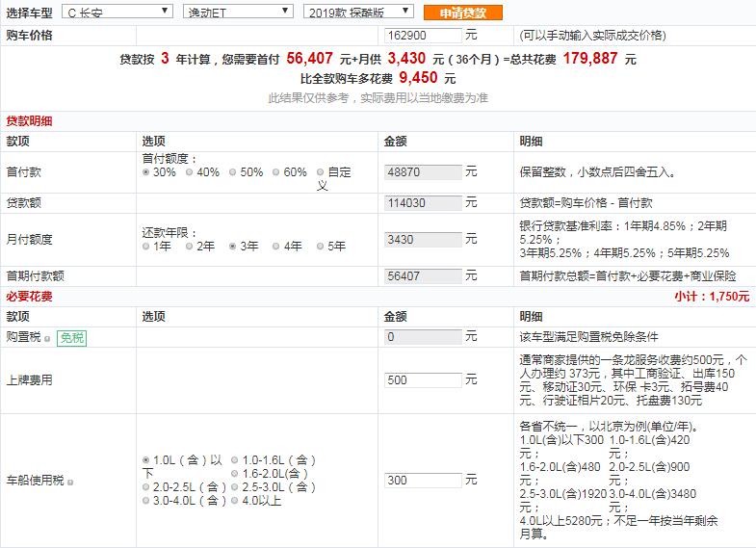Image resolution: width=756 pixels, height=548 pixels.
Task: Select 2年 repayment term radio
Action: pos(189,247)
